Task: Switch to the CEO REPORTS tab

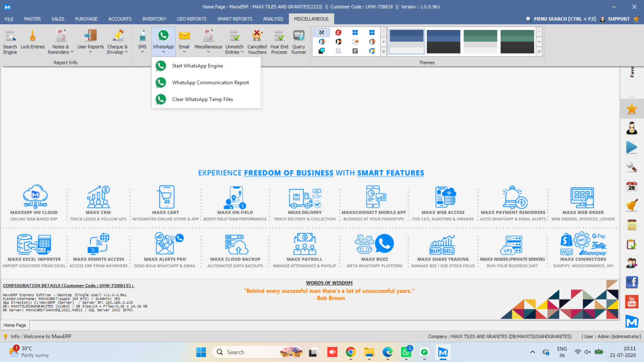Action: tap(192, 19)
